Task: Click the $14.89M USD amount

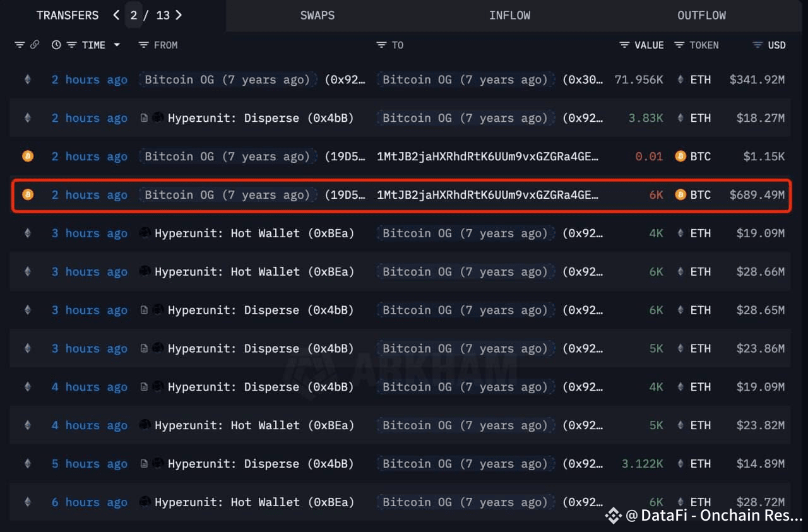Action: click(761, 464)
